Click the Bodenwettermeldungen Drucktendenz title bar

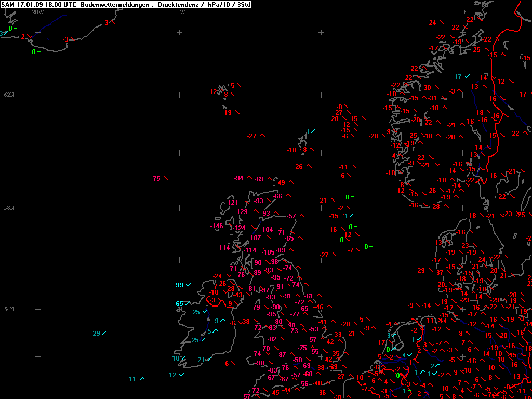click(126, 4)
